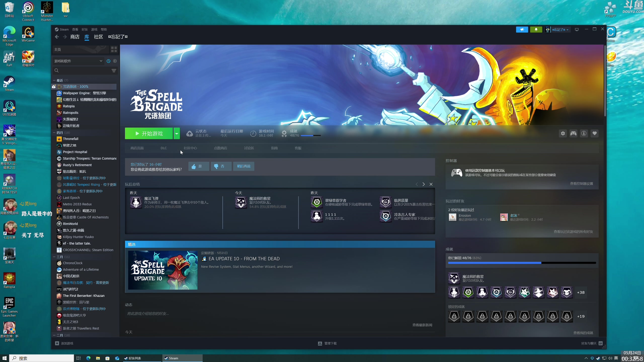Open the Games (游戏) menu
Screen dimensions: 644x362
[x=94, y=29]
